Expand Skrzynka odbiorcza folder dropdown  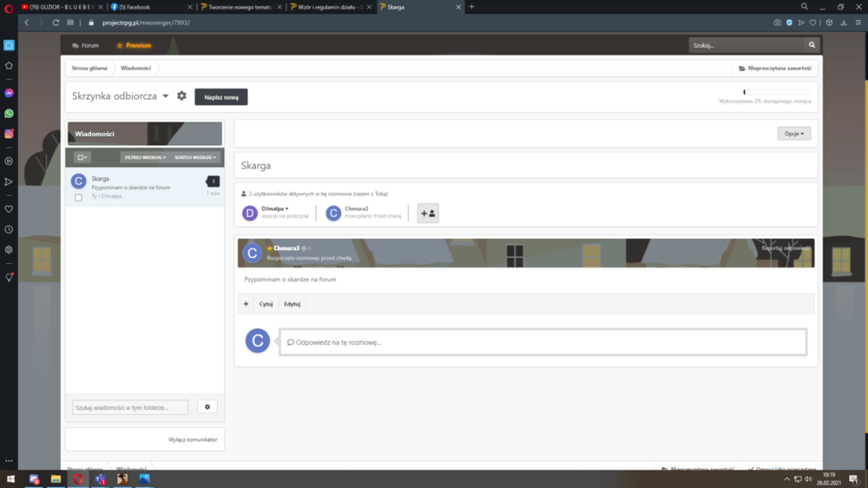tap(166, 96)
